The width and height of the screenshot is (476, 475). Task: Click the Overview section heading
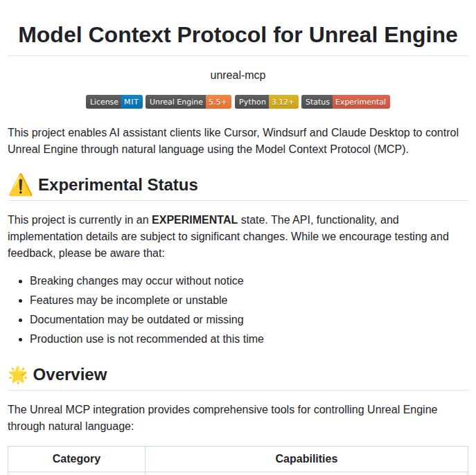pos(70,375)
